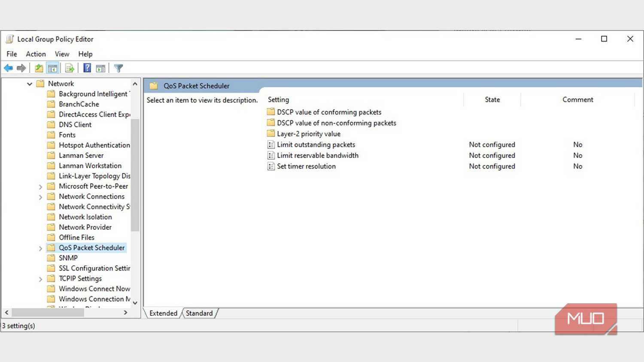Screen dimensions: 644x362
Task: Open the View menu
Action: click(x=62, y=54)
